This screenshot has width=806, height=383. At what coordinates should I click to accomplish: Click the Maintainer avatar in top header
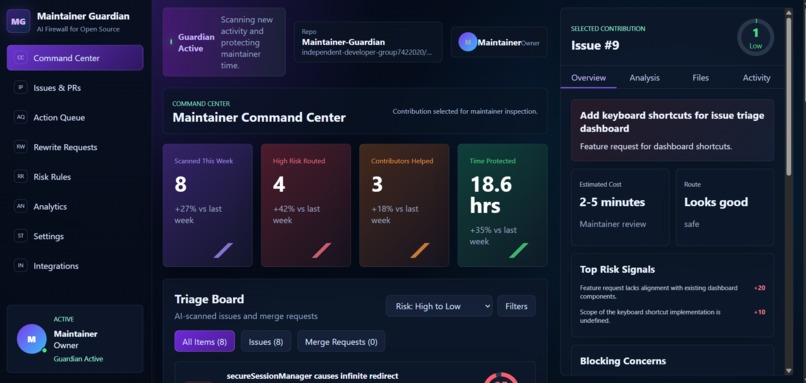click(468, 42)
